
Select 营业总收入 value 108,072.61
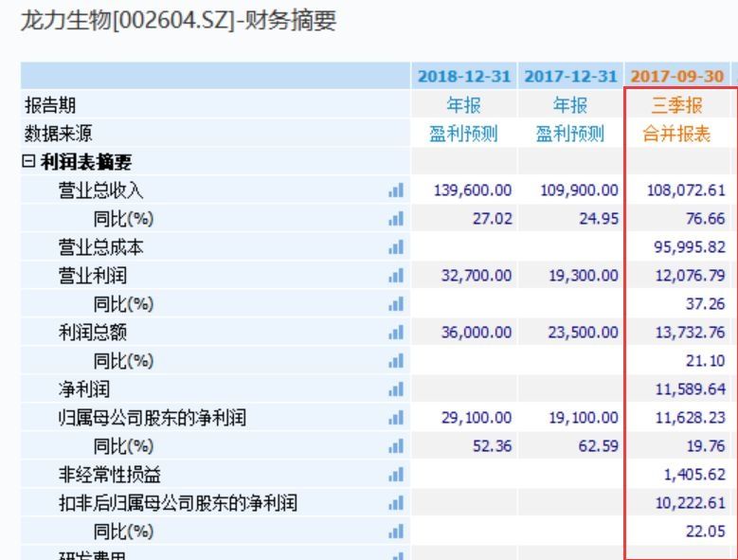686,190
